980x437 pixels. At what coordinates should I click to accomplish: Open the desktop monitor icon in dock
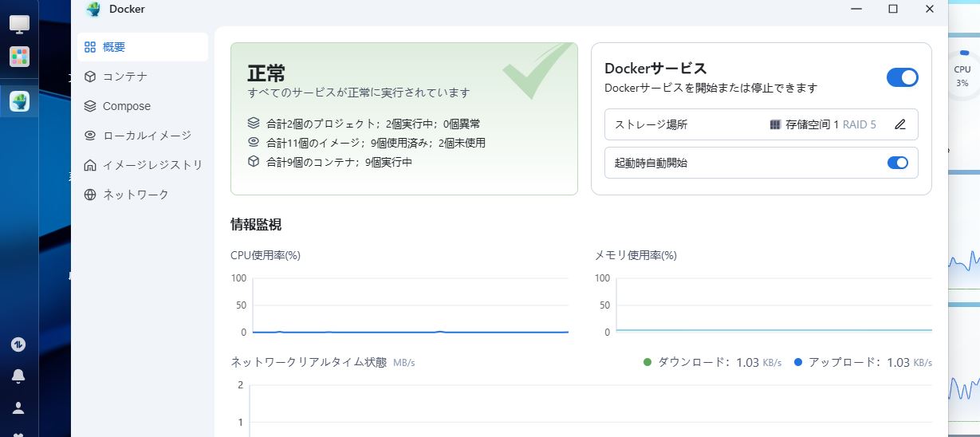click(x=19, y=24)
